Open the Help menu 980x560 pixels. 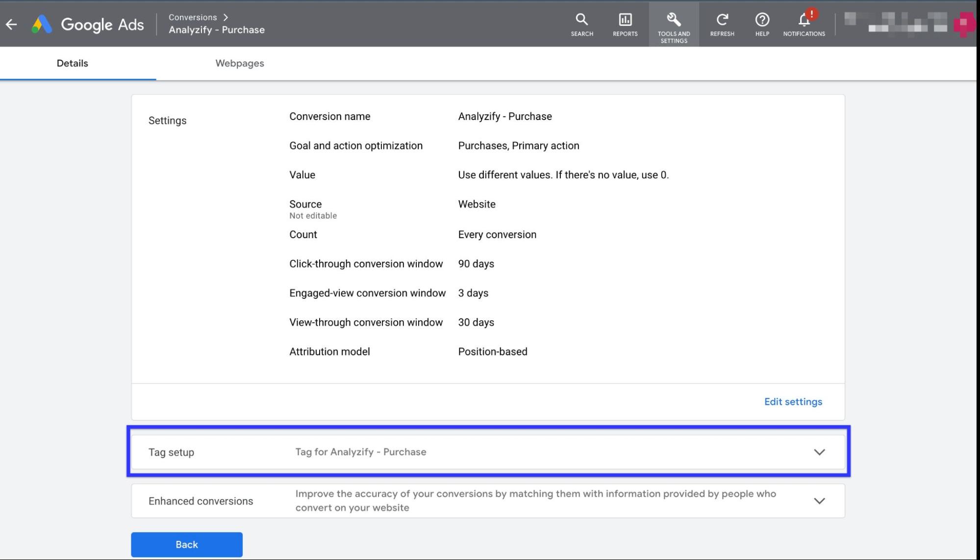(x=762, y=24)
